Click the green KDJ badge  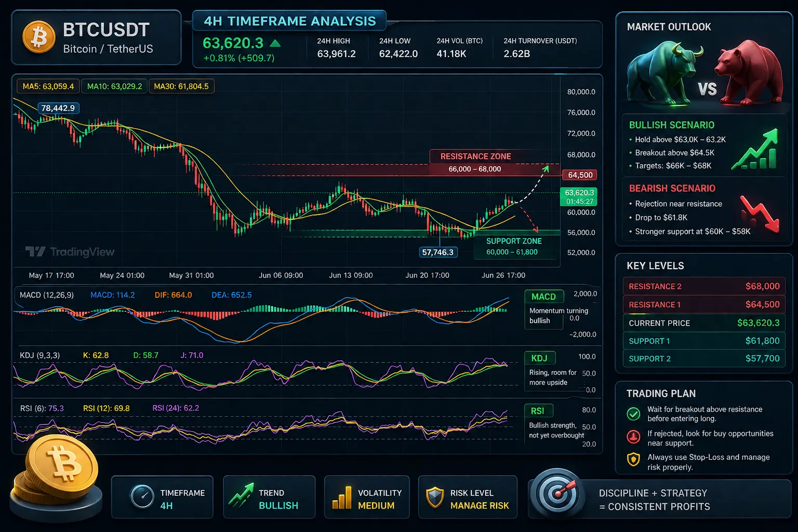pyautogui.click(x=539, y=358)
